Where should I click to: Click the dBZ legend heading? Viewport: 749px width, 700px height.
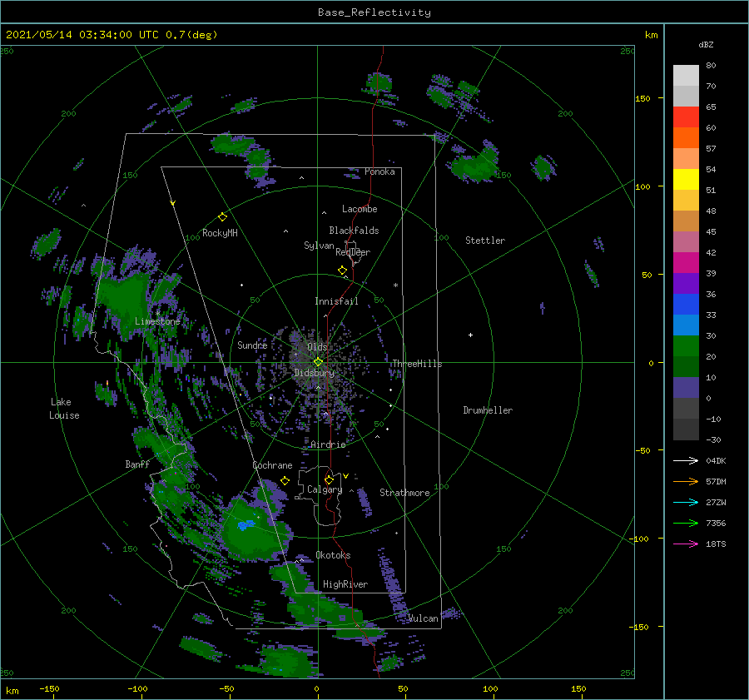[706, 44]
